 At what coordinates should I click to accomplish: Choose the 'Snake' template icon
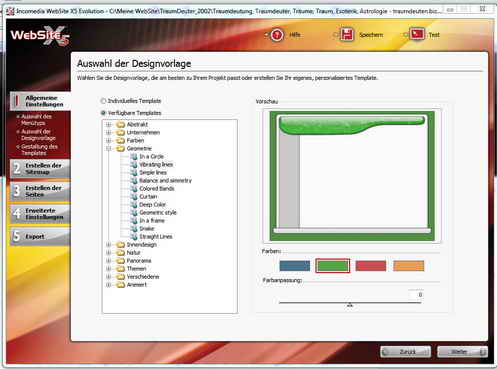point(134,228)
